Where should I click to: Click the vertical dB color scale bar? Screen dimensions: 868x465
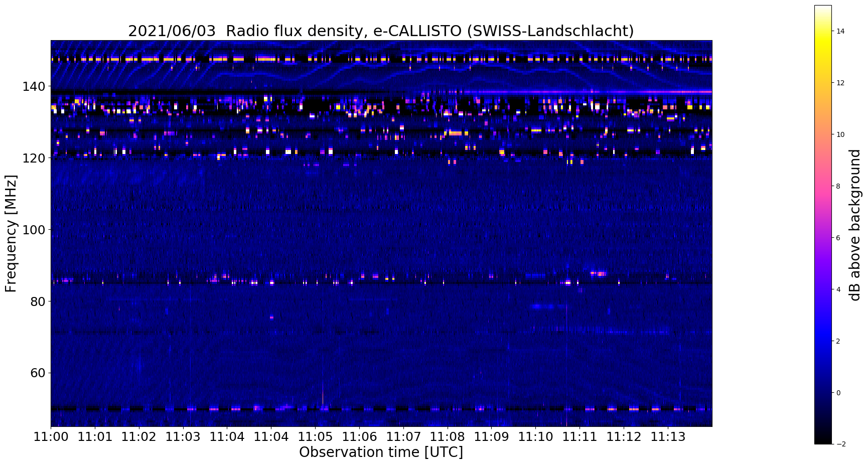(x=823, y=225)
